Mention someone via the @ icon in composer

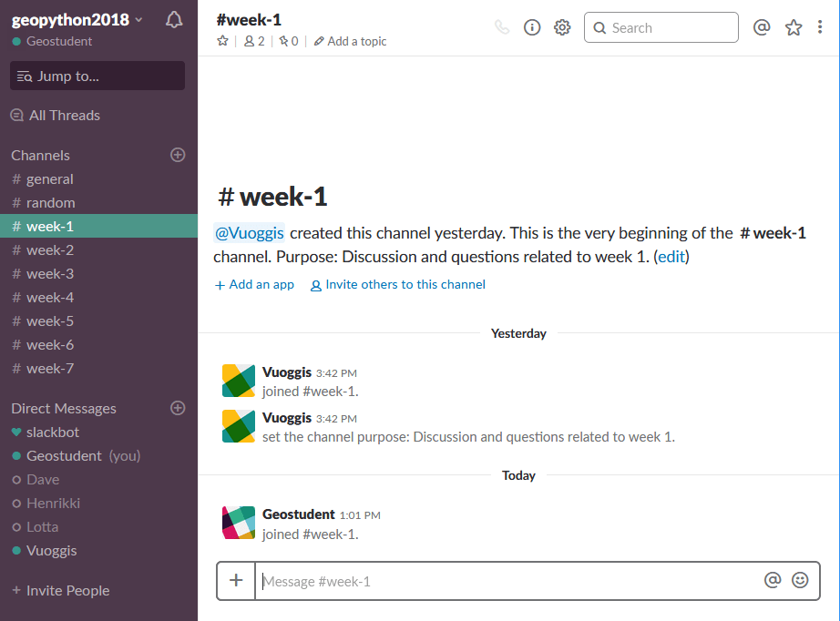coord(772,580)
